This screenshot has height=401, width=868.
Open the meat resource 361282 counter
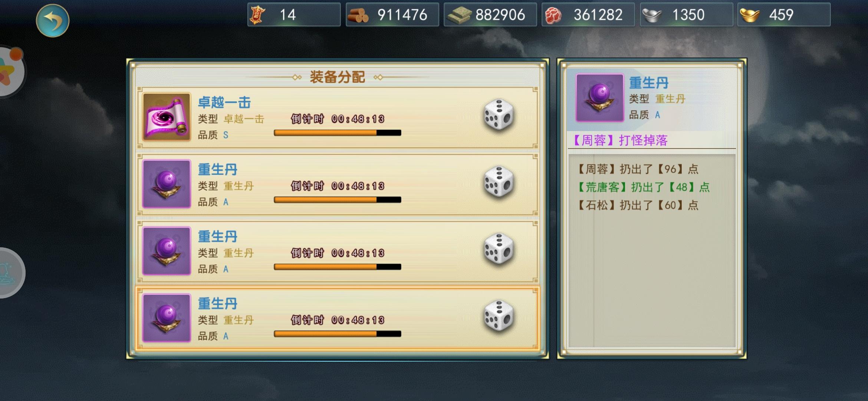click(x=588, y=15)
